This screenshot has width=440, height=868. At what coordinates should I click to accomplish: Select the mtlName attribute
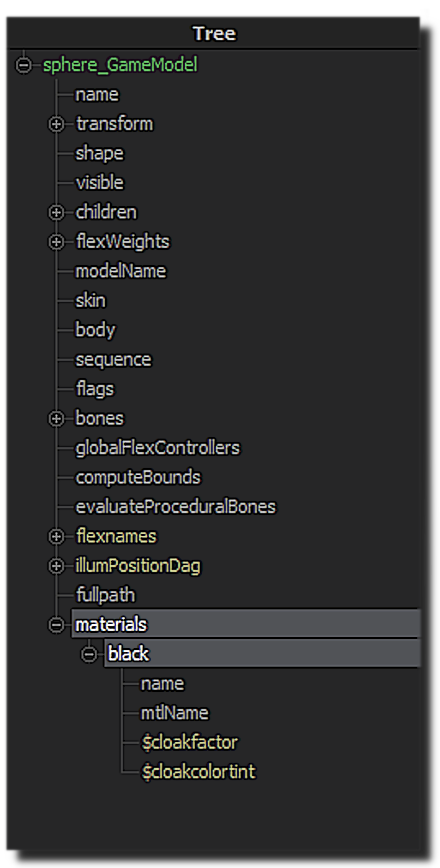click(174, 713)
